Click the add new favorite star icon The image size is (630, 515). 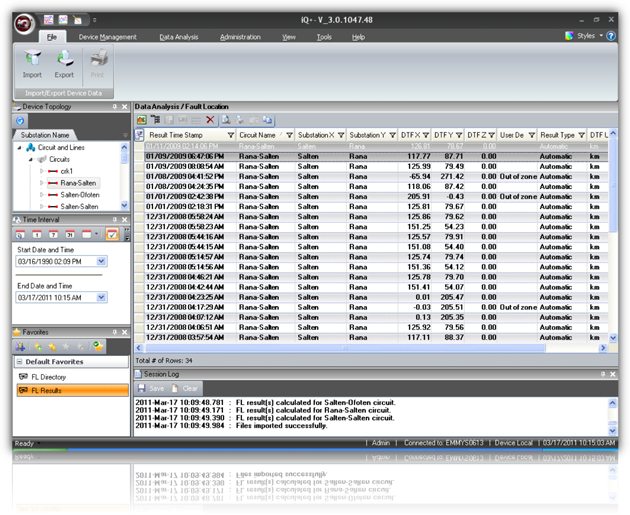[x=38, y=347]
